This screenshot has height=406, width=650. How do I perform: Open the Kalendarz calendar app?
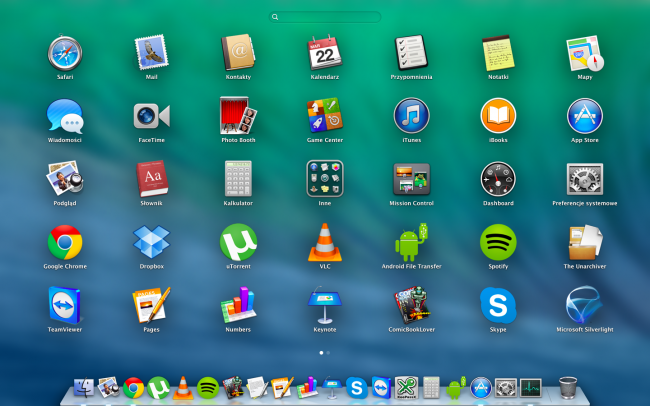click(x=325, y=53)
